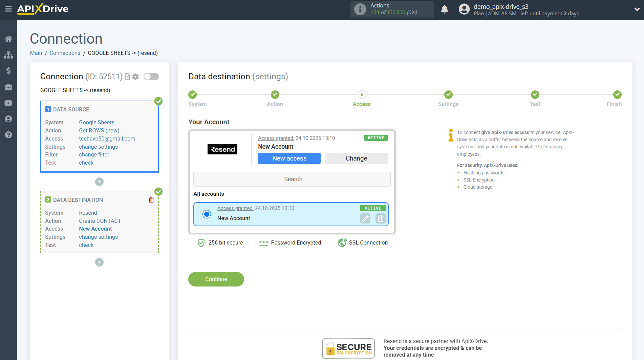This screenshot has width=644, height=360.
Task: Request New access for the Resend account
Action: coord(289,158)
